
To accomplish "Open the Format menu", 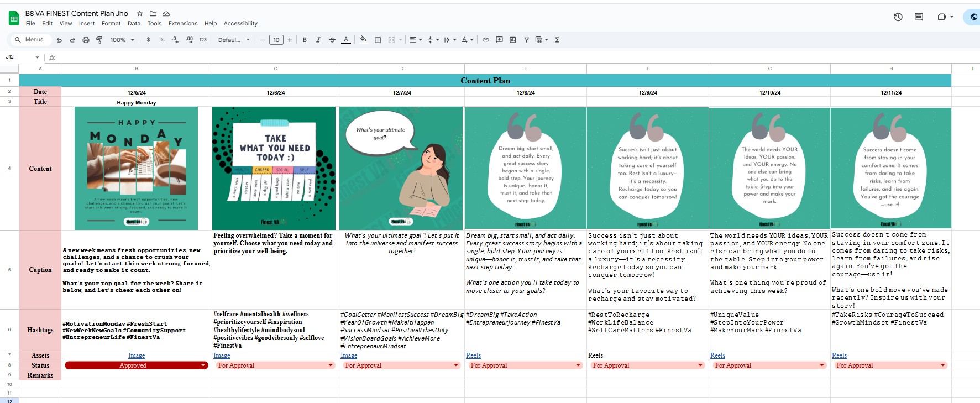I will [111, 23].
